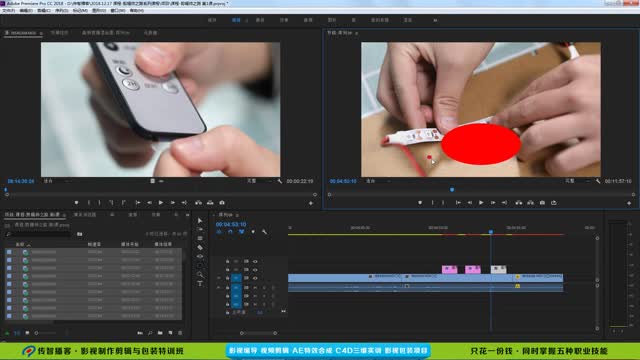Open Source monitor button editor plus

(x=311, y=203)
